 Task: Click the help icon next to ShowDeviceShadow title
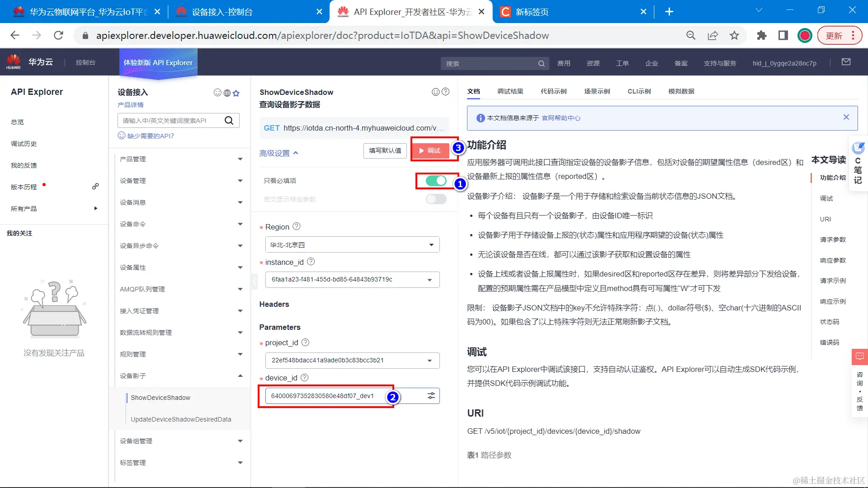coord(445,92)
